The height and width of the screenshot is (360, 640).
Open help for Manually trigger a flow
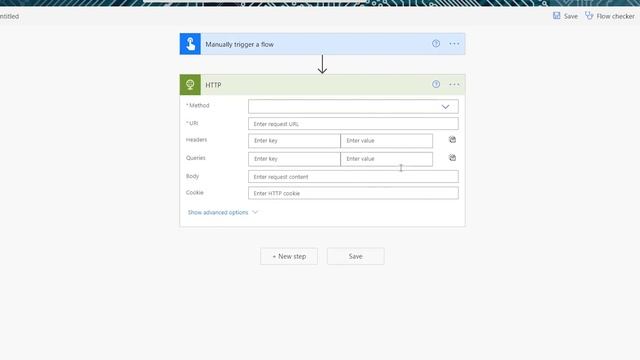pyautogui.click(x=436, y=44)
